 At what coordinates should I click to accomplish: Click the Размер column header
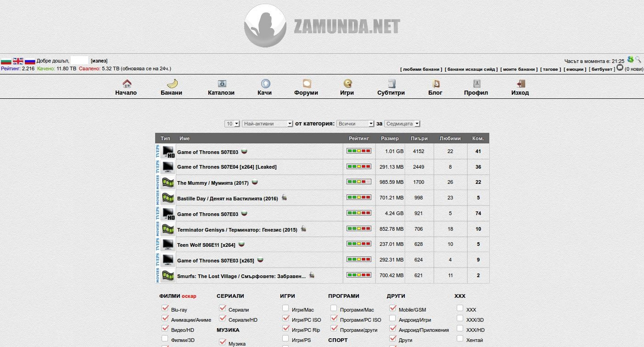click(x=390, y=138)
